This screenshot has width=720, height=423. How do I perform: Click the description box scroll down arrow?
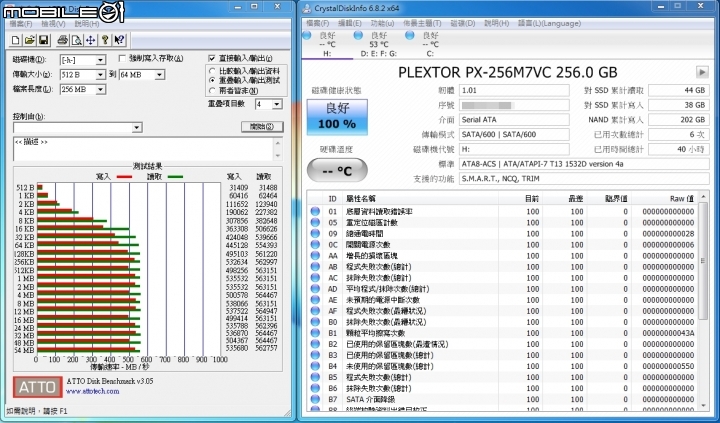coord(277,156)
